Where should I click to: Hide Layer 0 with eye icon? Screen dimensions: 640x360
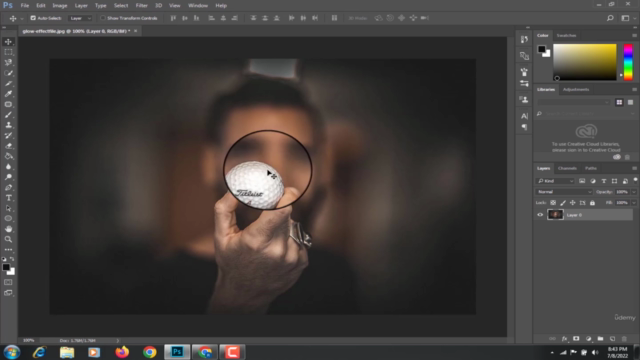click(540, 215)
